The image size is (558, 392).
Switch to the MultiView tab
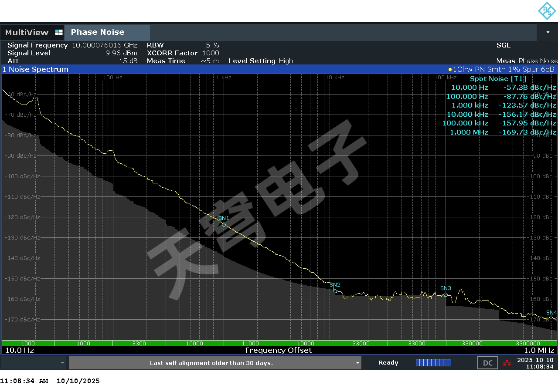point(27,33)
